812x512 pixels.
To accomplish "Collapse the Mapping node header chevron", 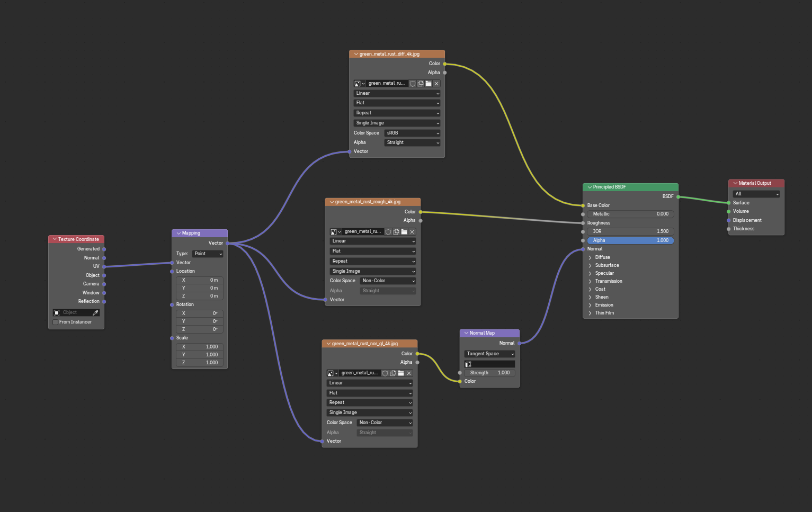I will tap(179, 233).
